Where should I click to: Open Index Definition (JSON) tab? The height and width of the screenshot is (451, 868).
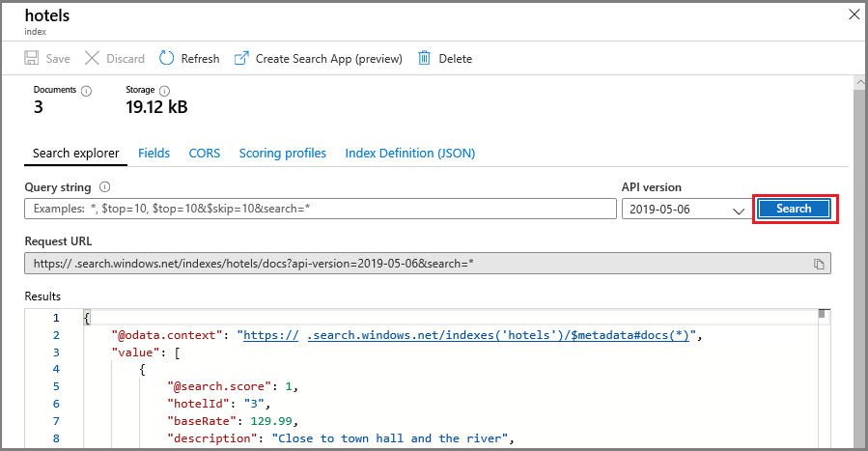409,153
